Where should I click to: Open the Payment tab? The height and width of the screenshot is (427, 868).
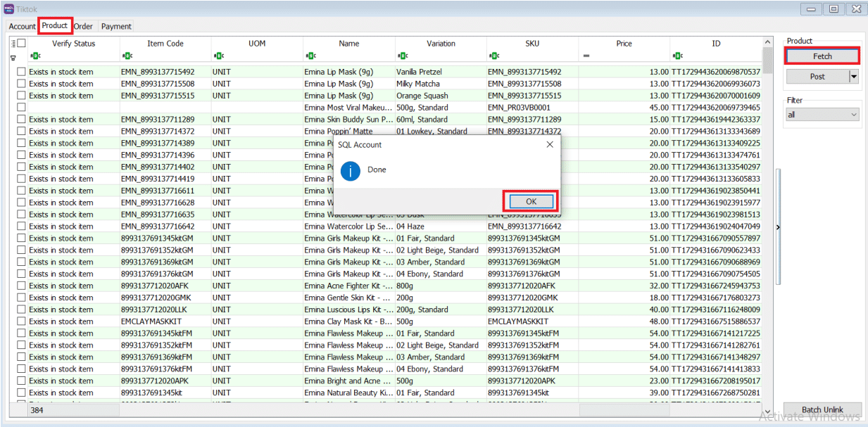click(116, 27)
